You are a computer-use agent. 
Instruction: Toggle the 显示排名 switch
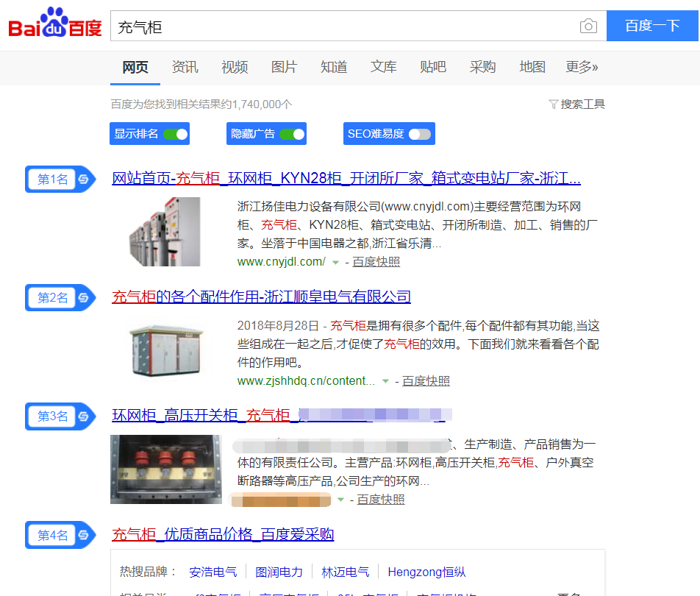click(x=176, y=134)
